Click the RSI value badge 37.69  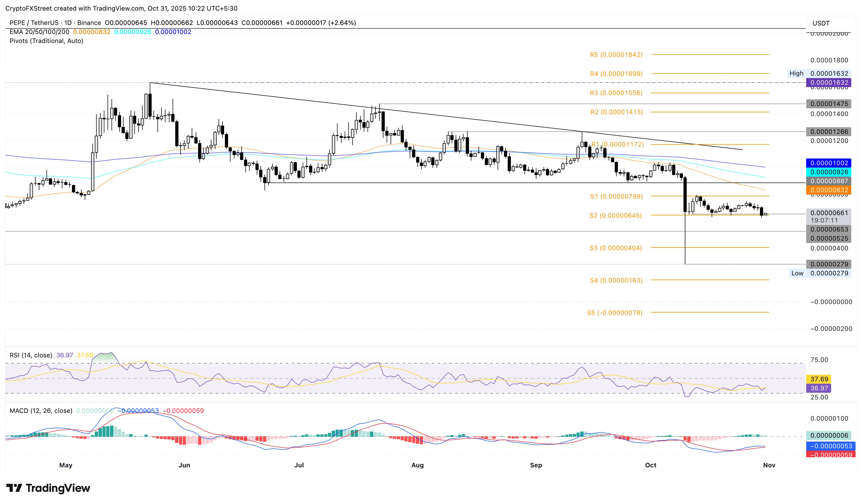819,379
